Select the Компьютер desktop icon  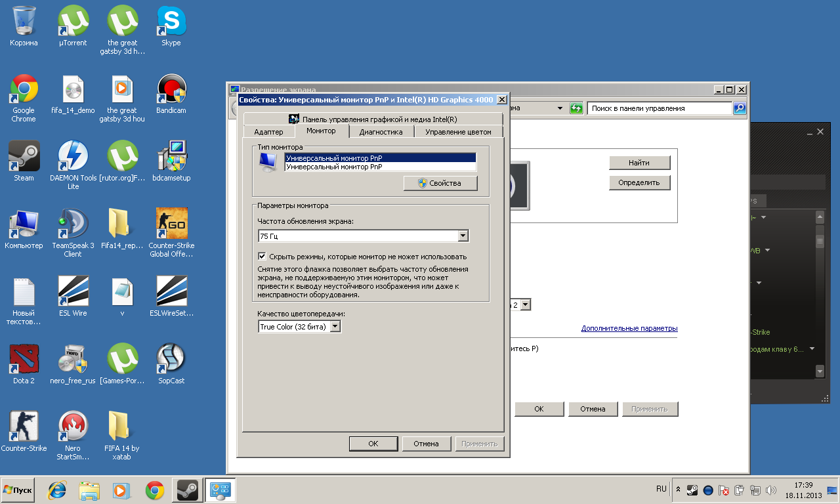coord(24,229)
